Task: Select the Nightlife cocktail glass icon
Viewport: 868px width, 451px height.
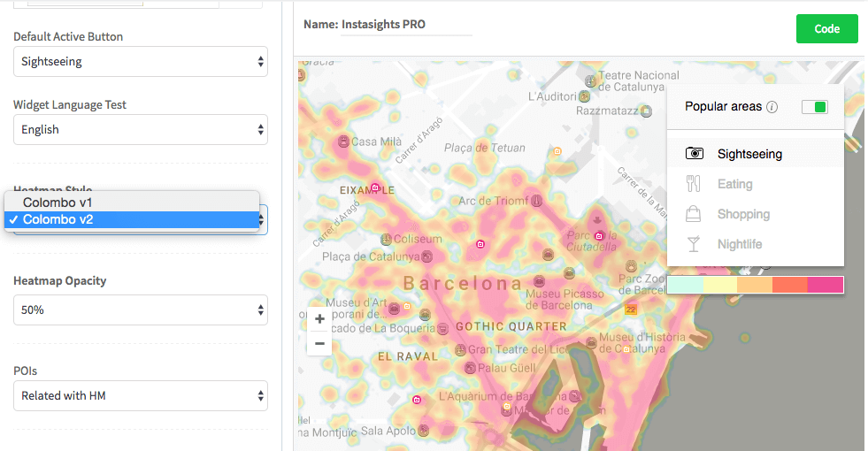Action: pos(693,243)
